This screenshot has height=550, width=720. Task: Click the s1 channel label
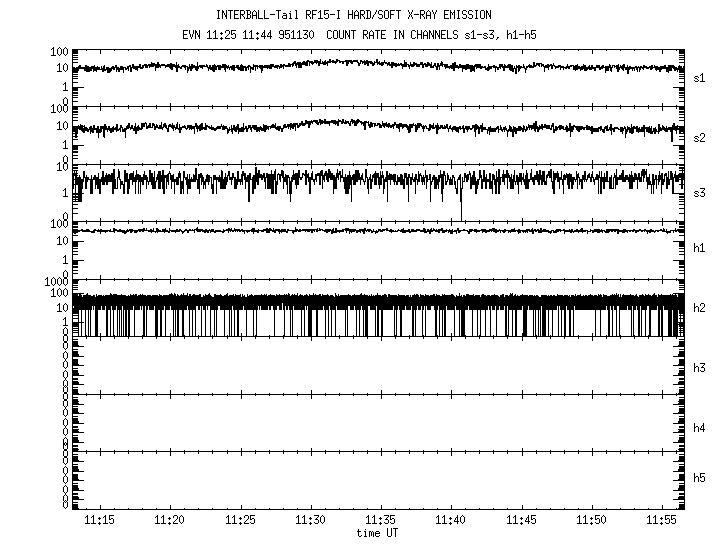700,77
